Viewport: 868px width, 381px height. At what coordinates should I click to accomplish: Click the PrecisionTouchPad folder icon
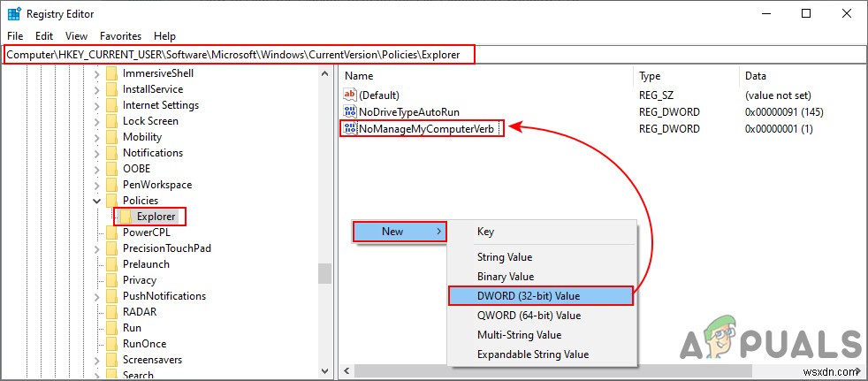point(112,248)
